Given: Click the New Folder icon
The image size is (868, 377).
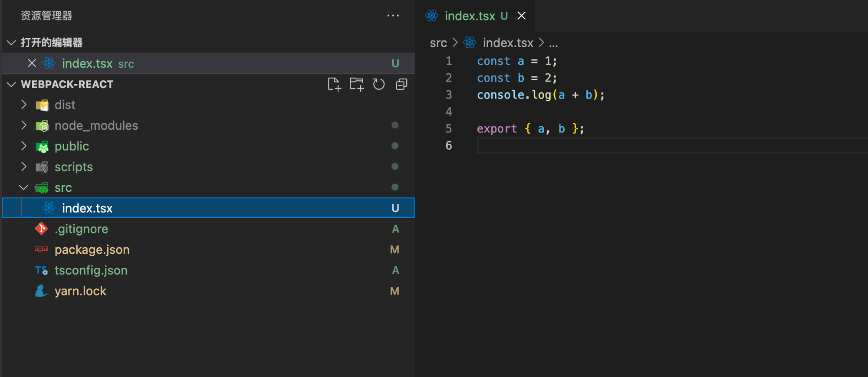Looking at the screenshot, I should [357, 84].
